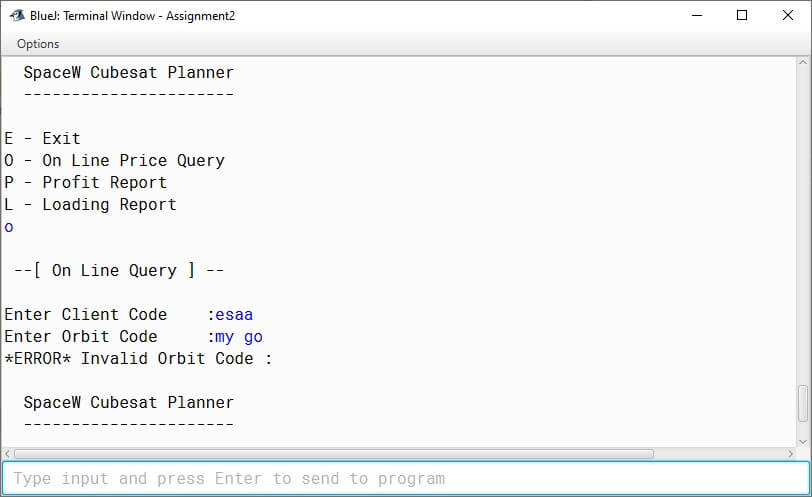Maximize the Terminal Window
This screenshot has width=812, height=497.
pyautogui.click(x=742, y=16)
